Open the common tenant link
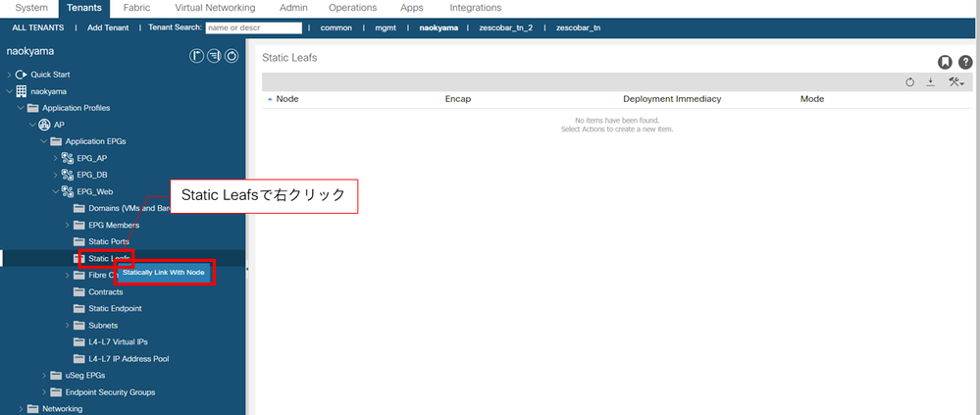The height and width of the screenshot is (415, 980). pyautogui.click(x=336, y=28)
